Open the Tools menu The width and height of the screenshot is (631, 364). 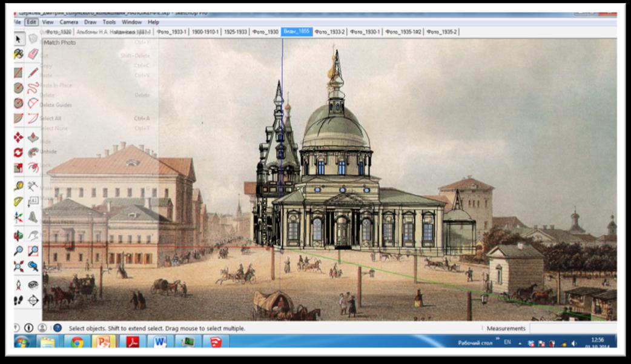pyautogui.click(x=109, y=22)
